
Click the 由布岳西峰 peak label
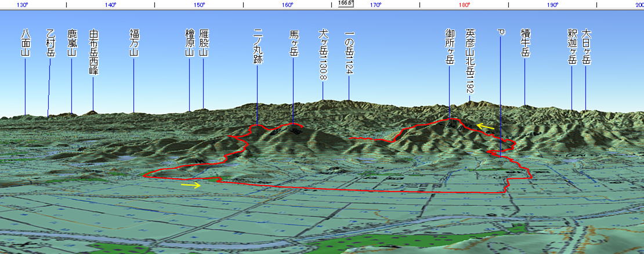coord(93,53)
